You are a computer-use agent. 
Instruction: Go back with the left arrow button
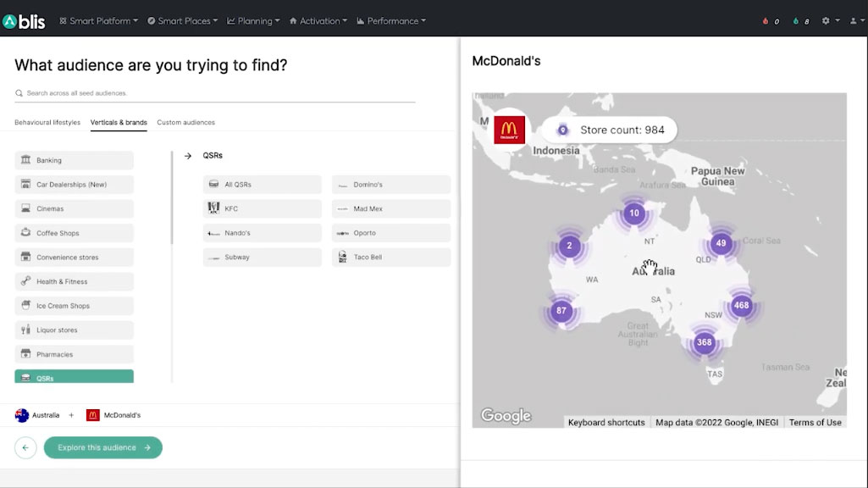[x=25, y=447]
